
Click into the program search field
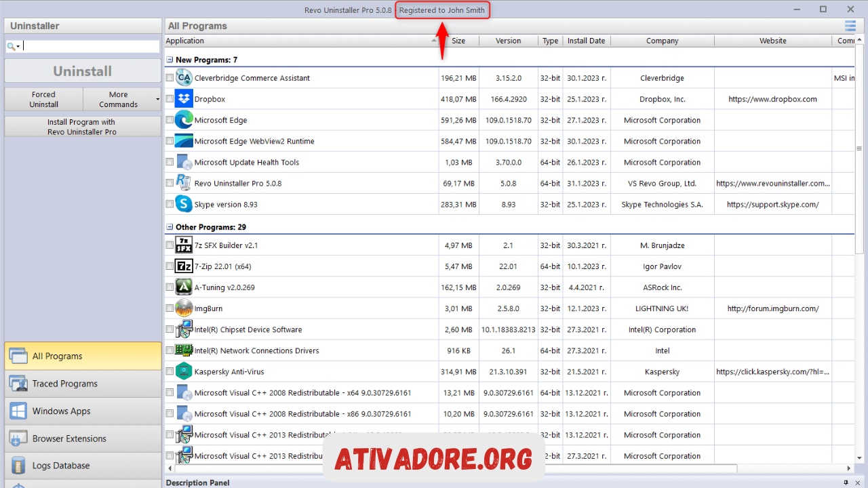click(92, 46)
